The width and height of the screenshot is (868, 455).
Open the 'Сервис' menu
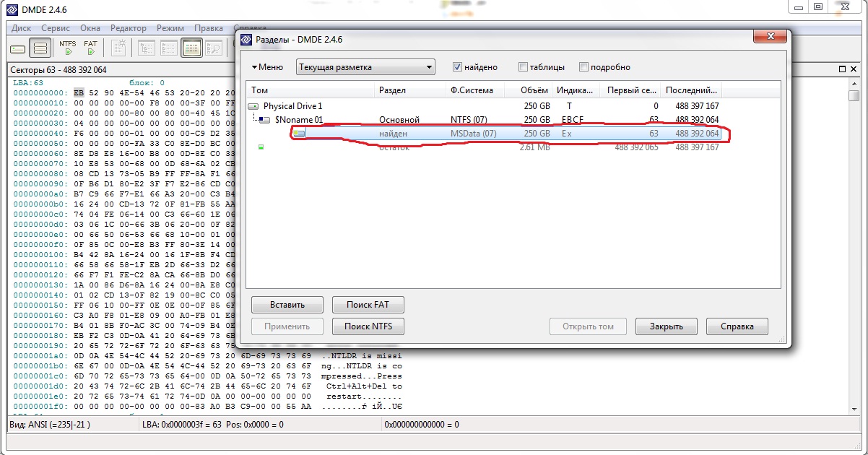point(56,28)
